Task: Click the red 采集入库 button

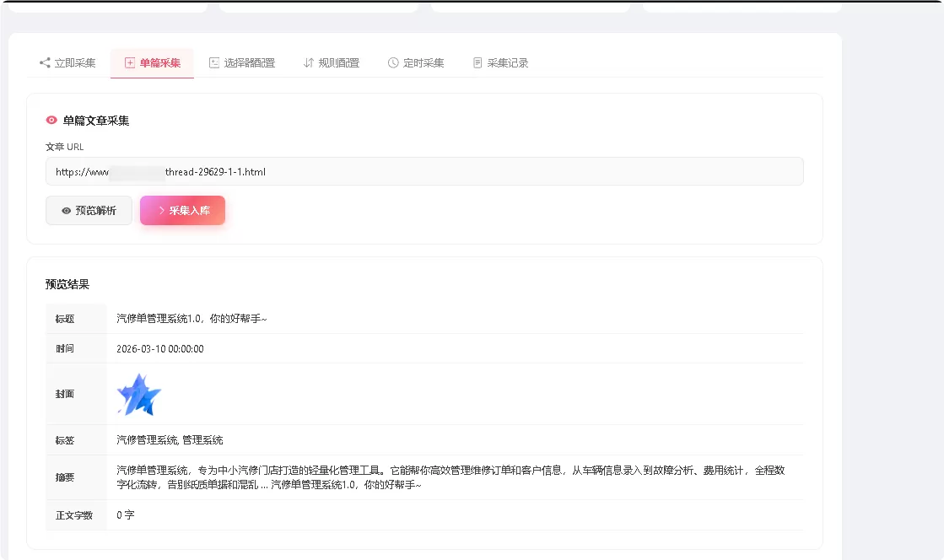Action: [x=182, y=210]
